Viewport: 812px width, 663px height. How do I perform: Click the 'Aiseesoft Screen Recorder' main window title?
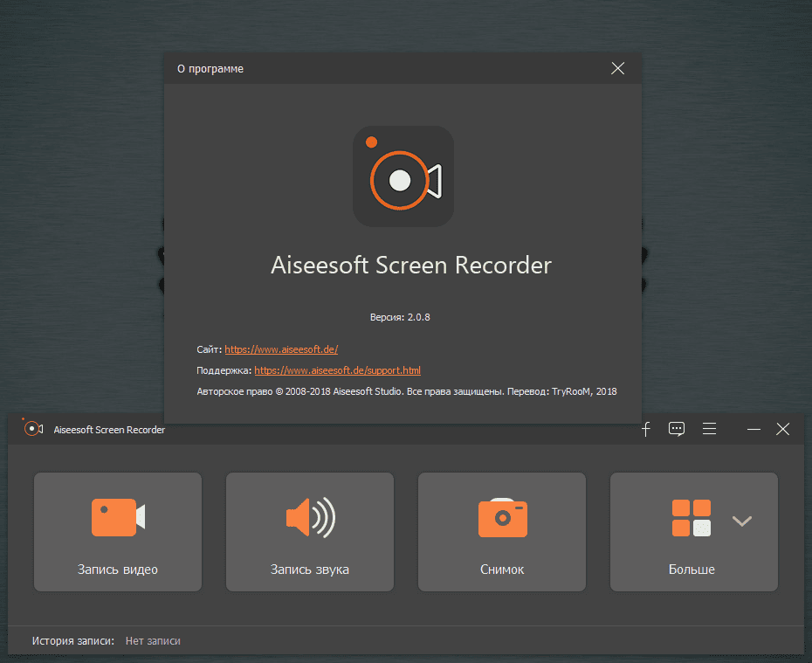click(x=109, y=430)
